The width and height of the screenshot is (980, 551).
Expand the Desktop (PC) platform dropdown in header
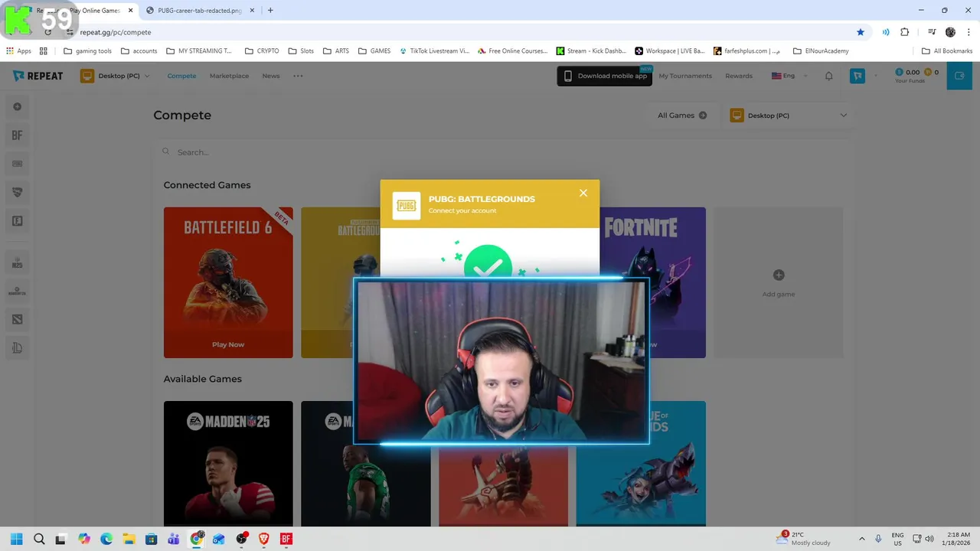point(115,76)
